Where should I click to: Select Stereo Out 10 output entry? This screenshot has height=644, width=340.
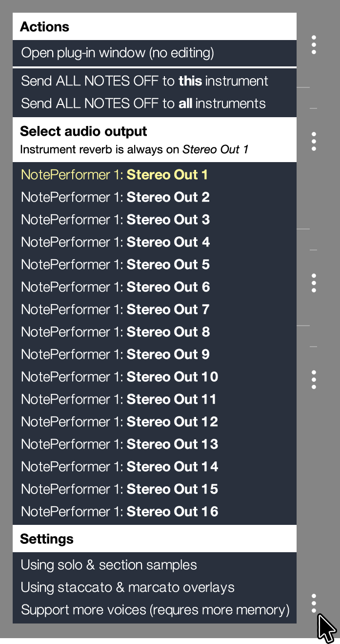(x=155, y=377)
